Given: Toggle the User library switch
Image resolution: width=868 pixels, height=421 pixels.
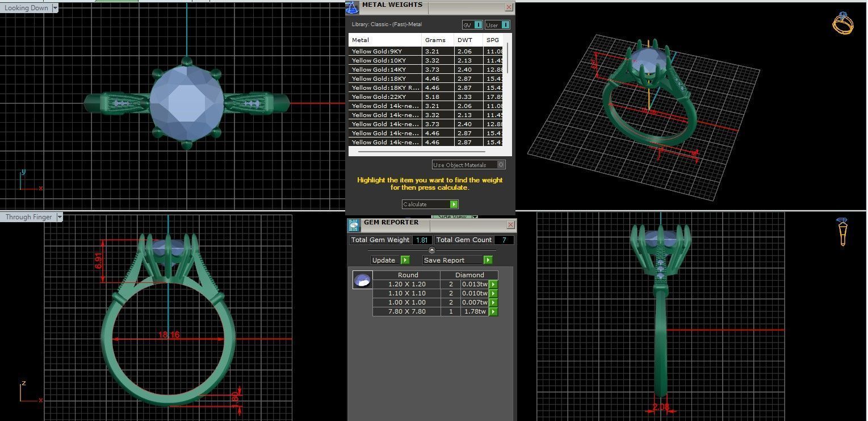Looking at the screenshot, I should point(497,25).
